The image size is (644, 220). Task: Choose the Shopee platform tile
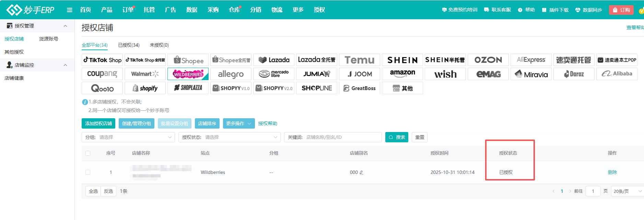[188, 60]
